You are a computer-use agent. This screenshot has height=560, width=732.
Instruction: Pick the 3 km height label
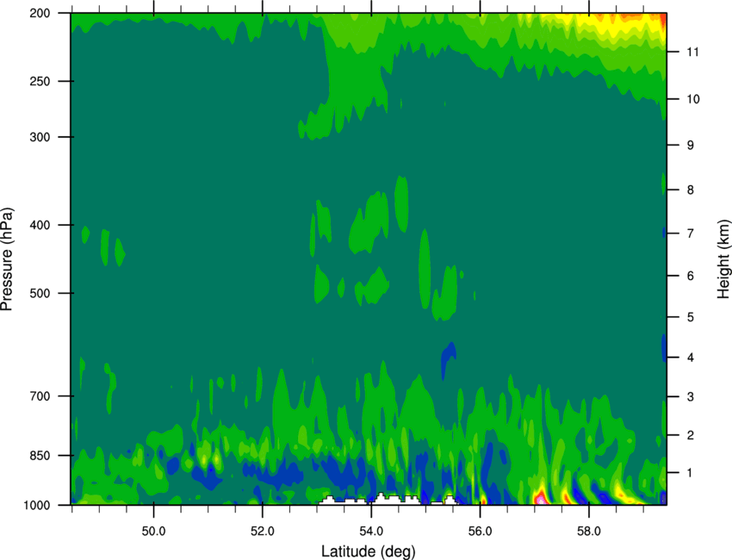[691, 397]
